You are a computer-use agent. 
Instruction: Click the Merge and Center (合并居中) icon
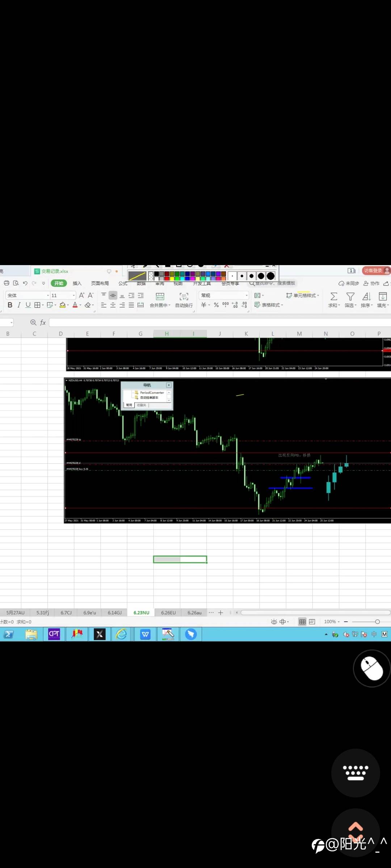coord(160,297)
